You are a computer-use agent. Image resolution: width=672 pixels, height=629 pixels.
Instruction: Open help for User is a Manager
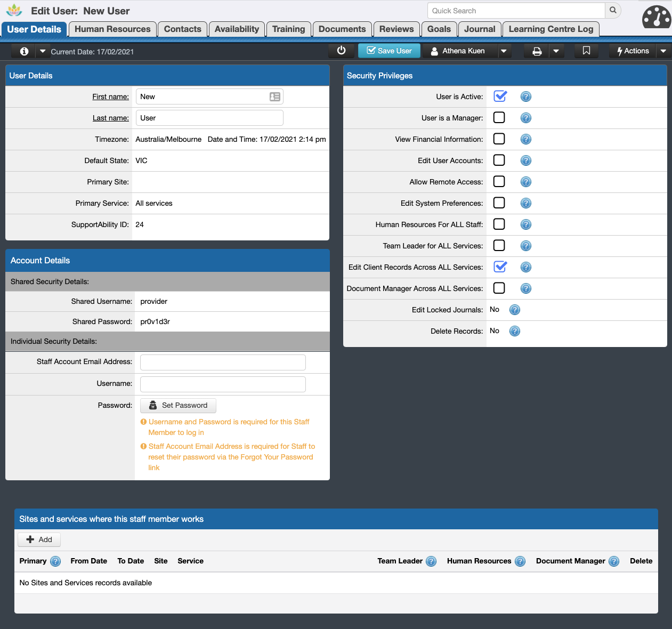[x=526, y=118]
